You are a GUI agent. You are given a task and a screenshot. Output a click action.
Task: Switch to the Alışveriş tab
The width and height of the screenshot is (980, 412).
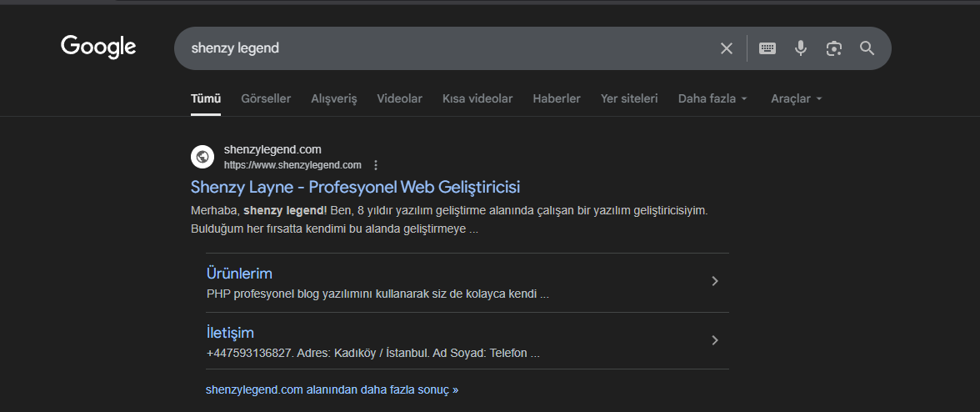[x=333, y=98]
